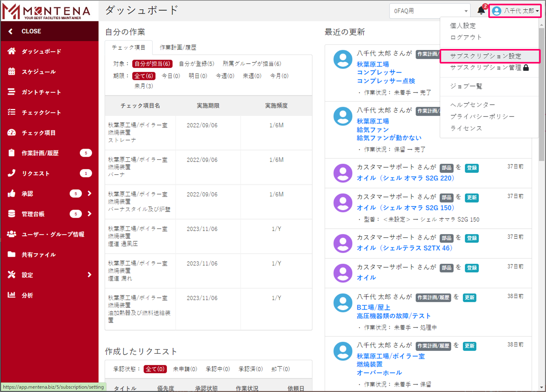Open shared files folder icon
Viewport: 546px width, 392px height.
pyautogui.click(x=11, y=254)
